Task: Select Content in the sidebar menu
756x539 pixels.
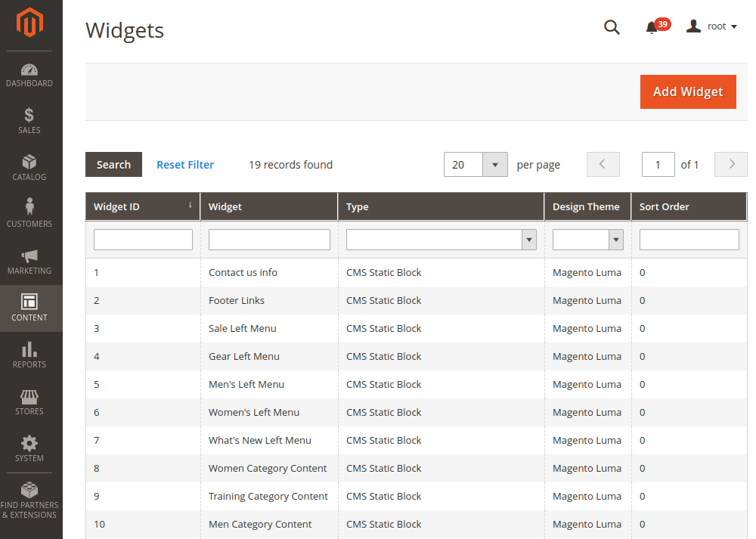Action: [29, 308]
